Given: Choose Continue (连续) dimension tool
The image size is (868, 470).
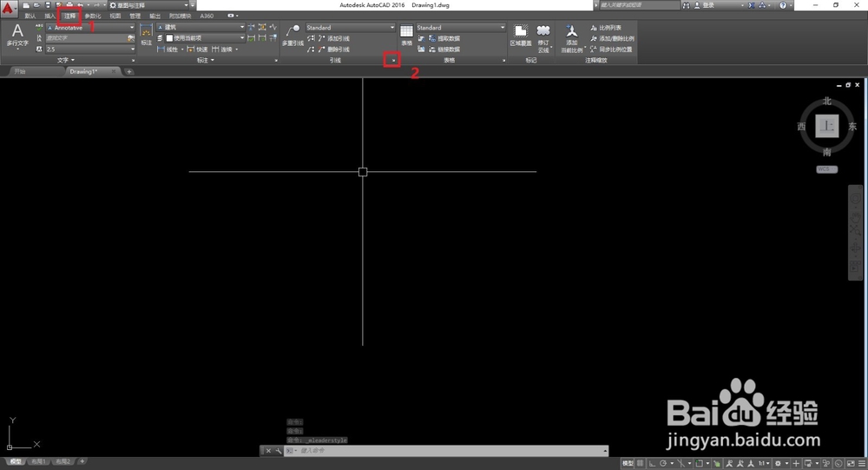Looking at the screenshot, I should [222, 50].
